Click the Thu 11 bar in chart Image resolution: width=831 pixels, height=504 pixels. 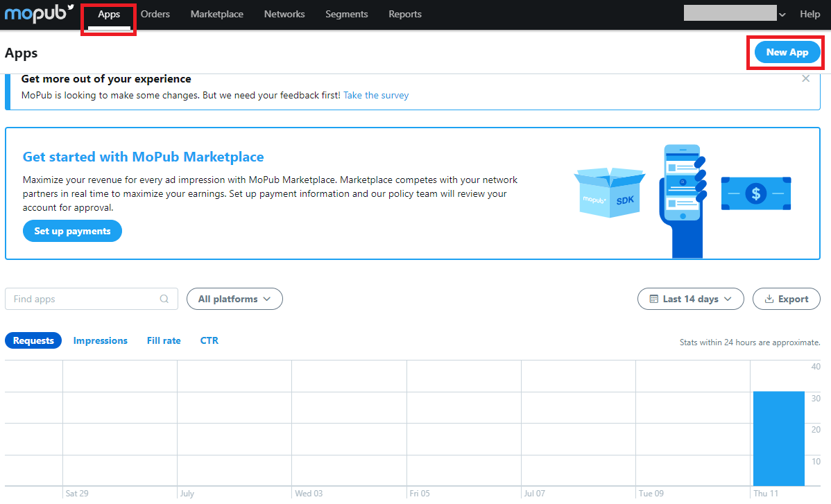[778, 438]
